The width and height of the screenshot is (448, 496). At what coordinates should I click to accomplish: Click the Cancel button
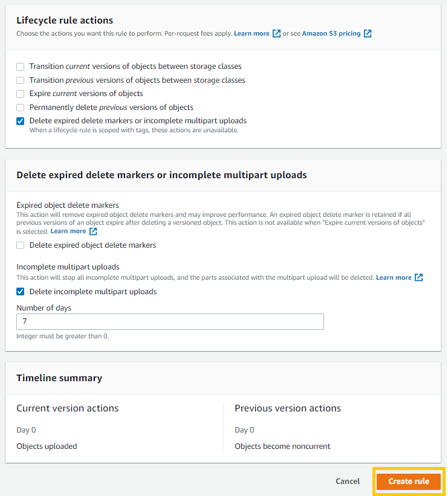click(348, 481)
